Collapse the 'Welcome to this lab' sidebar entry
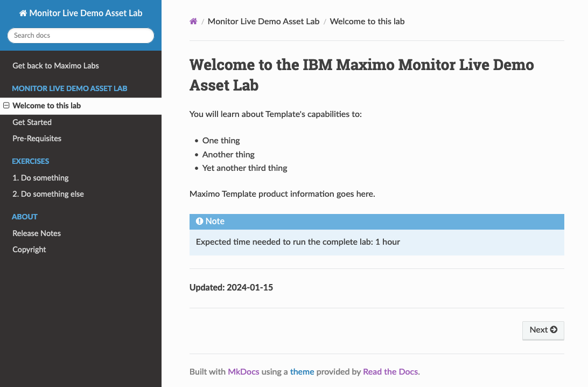The height and width of the screenshot is (387, 588). tap(6, 106)
